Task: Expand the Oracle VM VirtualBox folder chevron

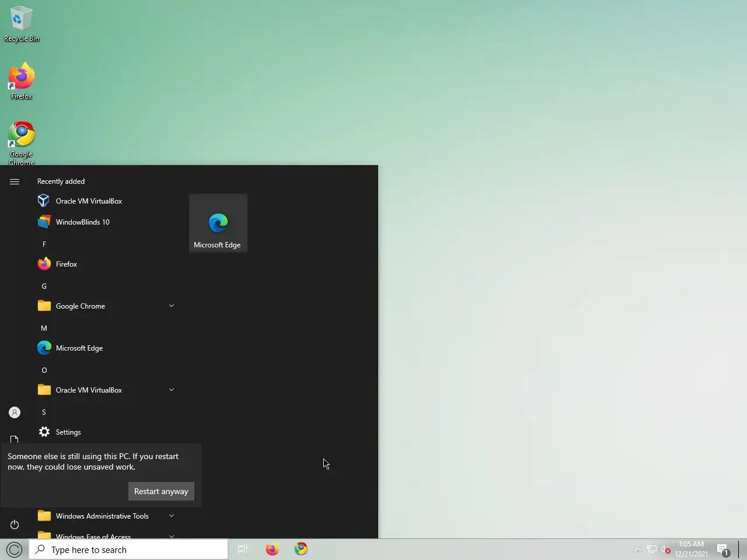Action: (172, 390)
